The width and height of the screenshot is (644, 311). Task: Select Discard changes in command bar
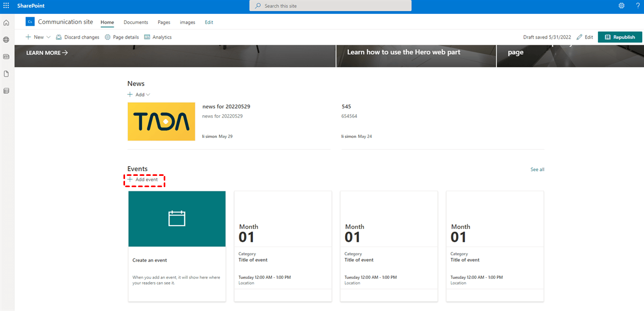tap(78, 37)
